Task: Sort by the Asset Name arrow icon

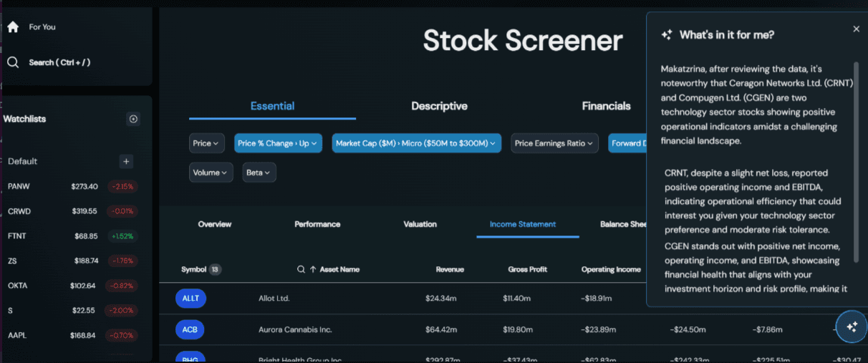Action: point(313,270)
